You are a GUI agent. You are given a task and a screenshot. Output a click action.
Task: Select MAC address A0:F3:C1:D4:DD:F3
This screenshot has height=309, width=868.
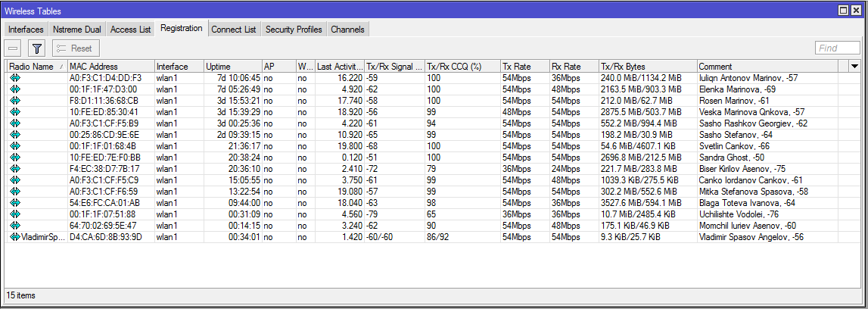point(105,77)
